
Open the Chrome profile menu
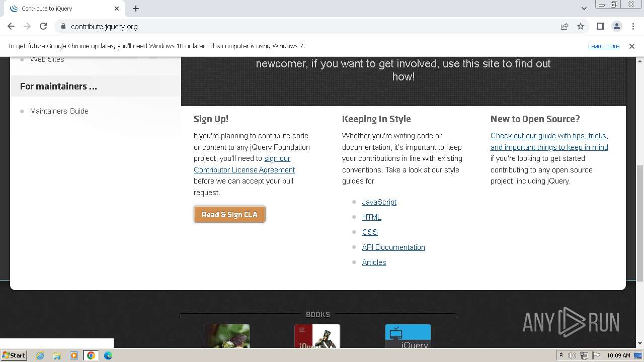tap(617, 26)
